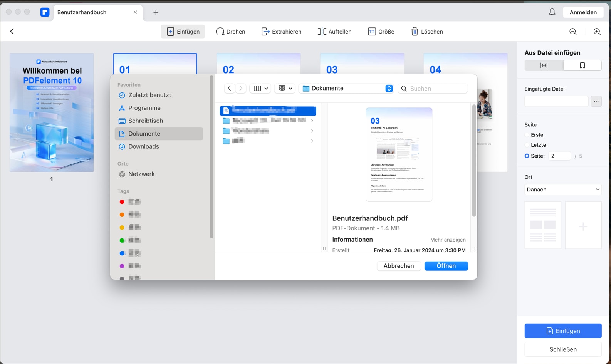Select the Drehen rotate tool
Image resolution: width=611 pixels, height=364 pixels.
[230, 32]
